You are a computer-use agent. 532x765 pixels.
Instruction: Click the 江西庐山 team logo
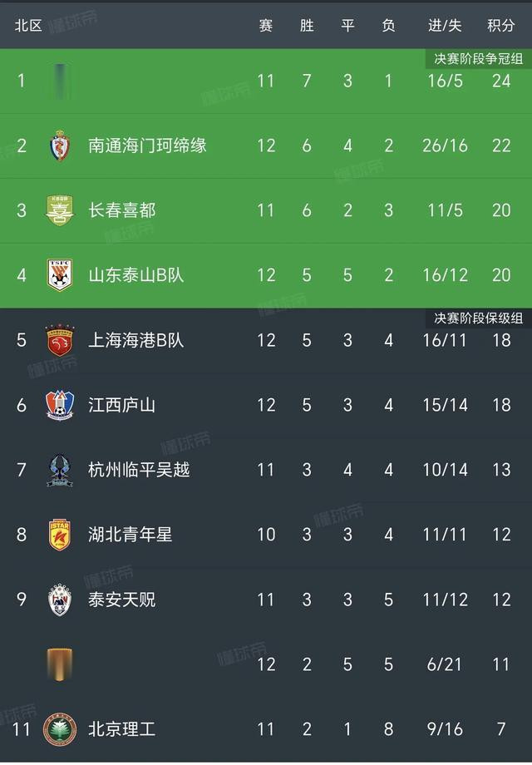click(x=60, y=405)
